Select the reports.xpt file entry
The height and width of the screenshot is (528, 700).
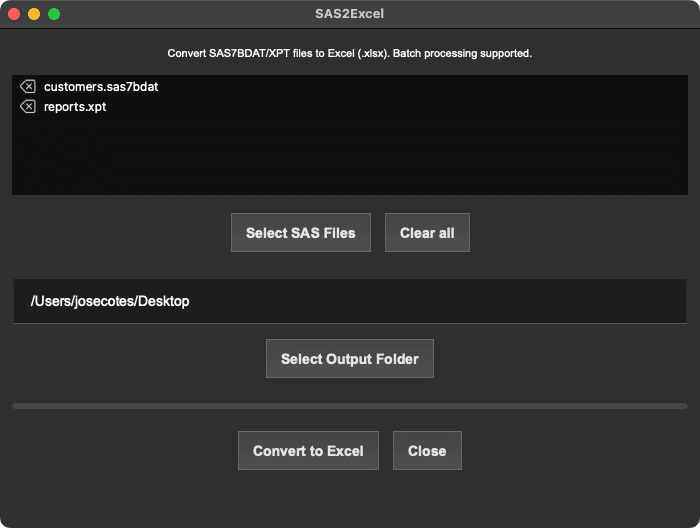[75, 106]
